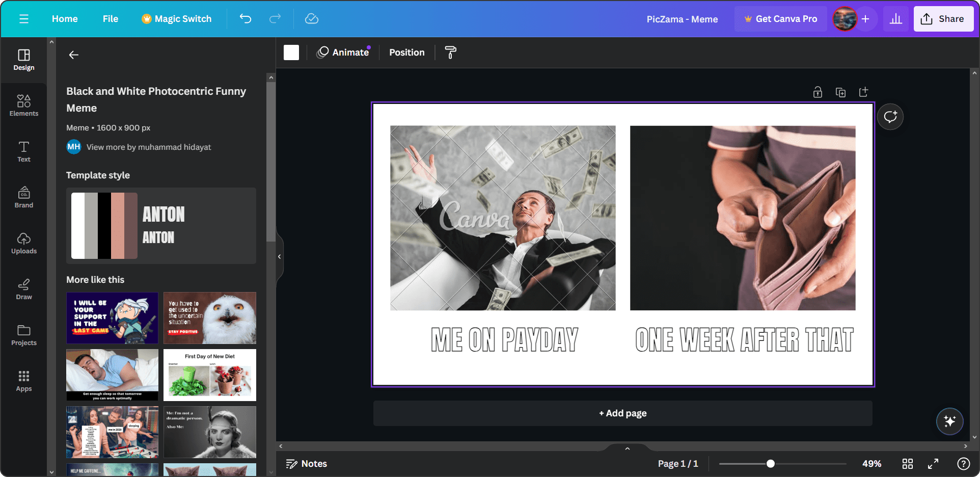Viewport: 980px width, 477px height.
Task: Open Magic Switch
Action: (x=176, y=18)
